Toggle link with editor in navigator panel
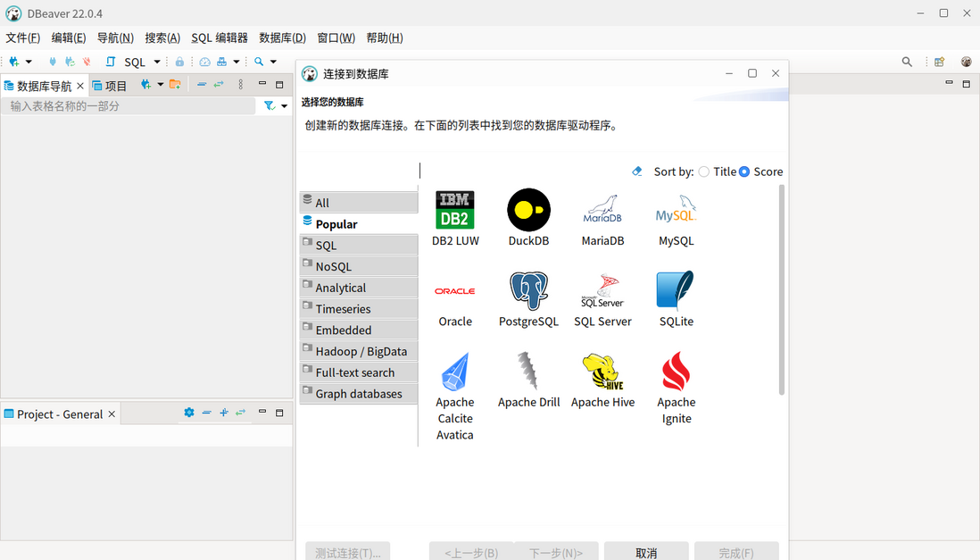The height and width of the screenshot is (560, 980). [x=219, y=85]
